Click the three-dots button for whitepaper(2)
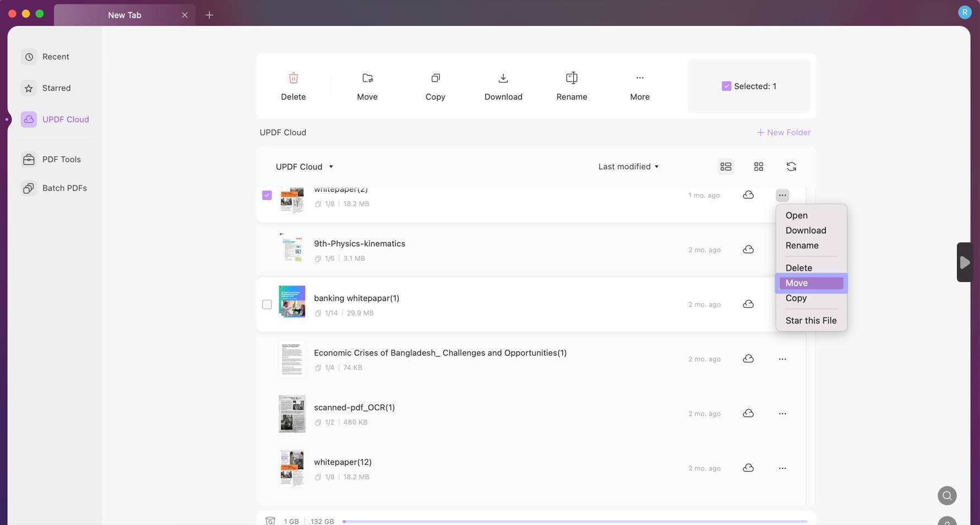The image size is (980, 525). pos(782,196)
